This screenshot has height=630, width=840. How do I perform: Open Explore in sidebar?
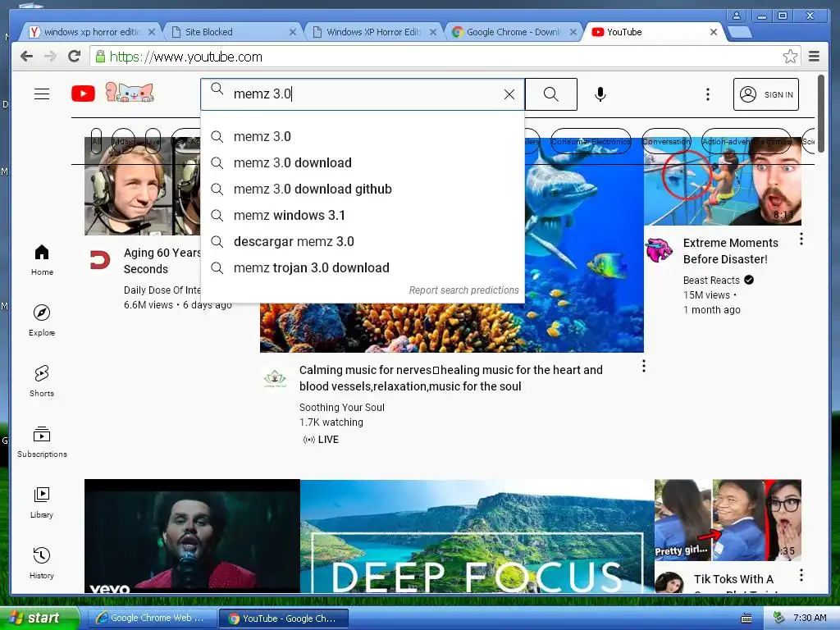click(x=42, y=321)
